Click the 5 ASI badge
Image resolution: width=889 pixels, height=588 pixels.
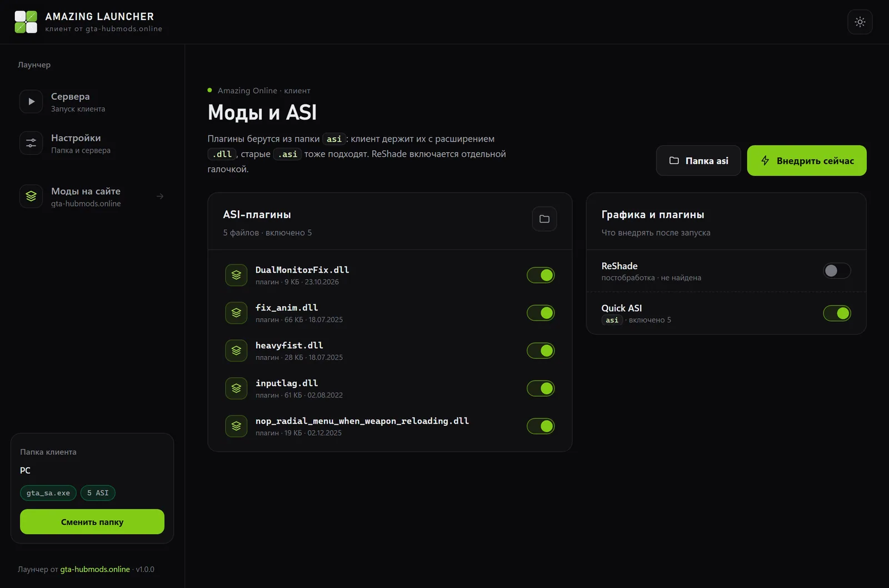(98, 493)
